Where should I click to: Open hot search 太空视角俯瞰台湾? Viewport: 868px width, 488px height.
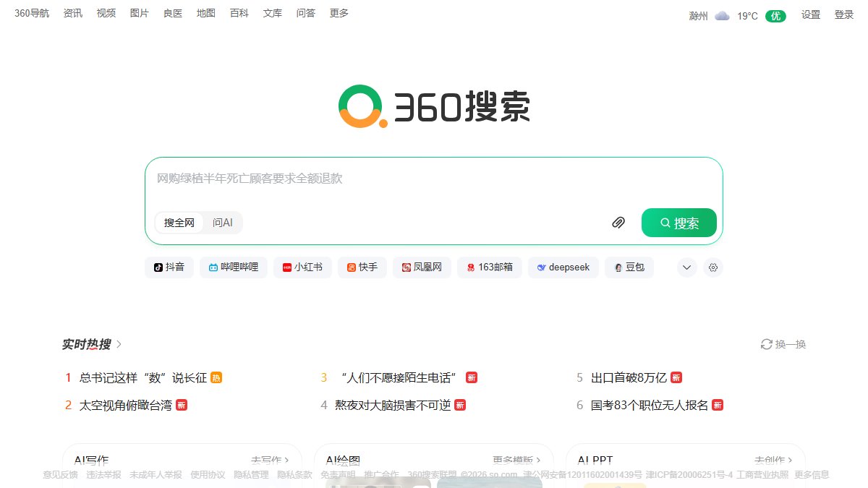click(x=126, y=405)
